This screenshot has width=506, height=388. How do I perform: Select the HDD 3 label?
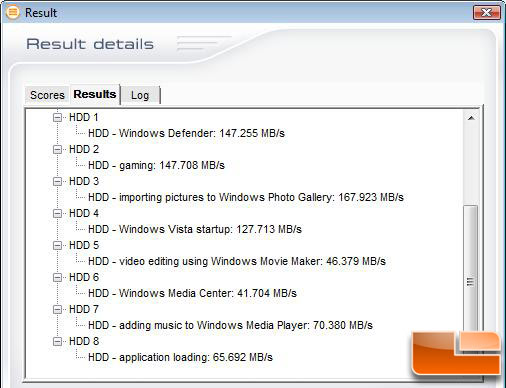click(84, 181)
